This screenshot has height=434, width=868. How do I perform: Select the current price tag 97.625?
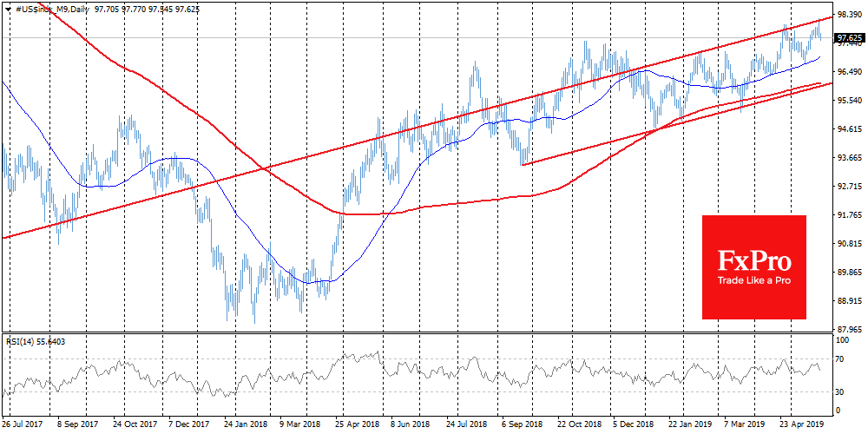point(848,38)
